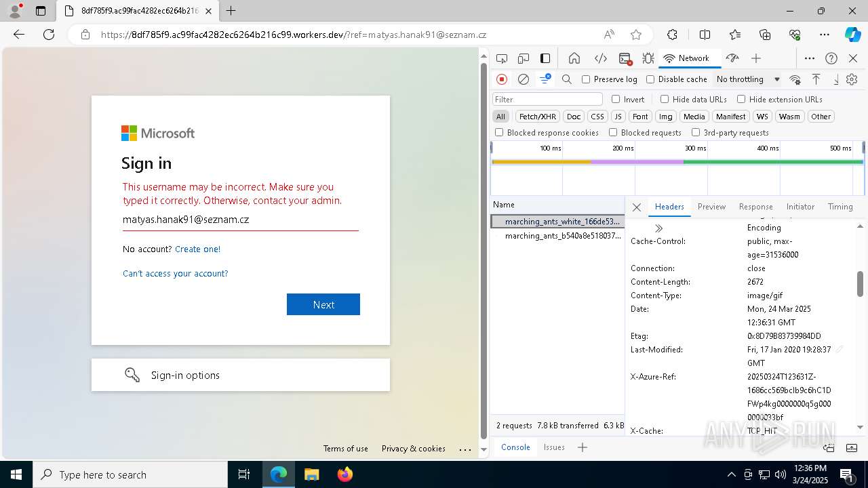The width and height of the screenshot is (868, 488).
Task: Open the No throttling dropdown
Action: click(x=748, y=79)
